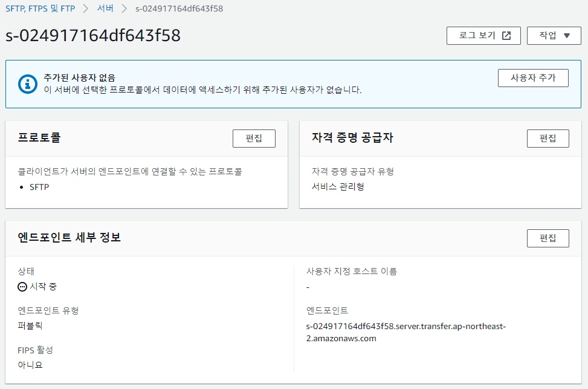Viewport: 588px width, 389px height.
Task: Edit the 자격 증명 공급자 section
Action: [548, 139]
